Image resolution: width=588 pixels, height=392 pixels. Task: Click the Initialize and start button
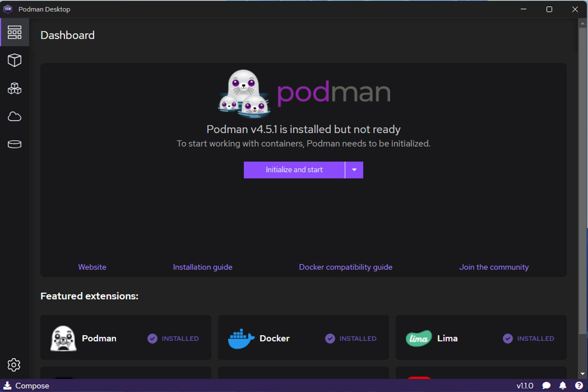(294, 170)
